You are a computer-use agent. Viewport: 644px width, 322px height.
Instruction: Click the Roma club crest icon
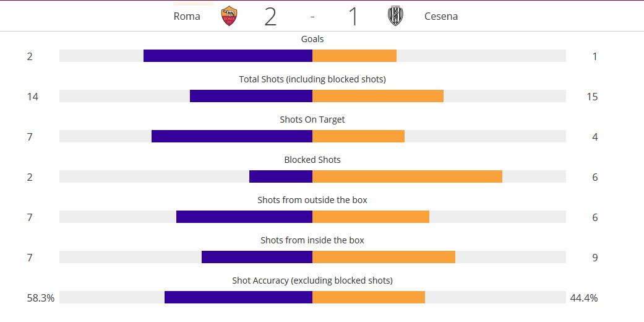coord(229,16)
